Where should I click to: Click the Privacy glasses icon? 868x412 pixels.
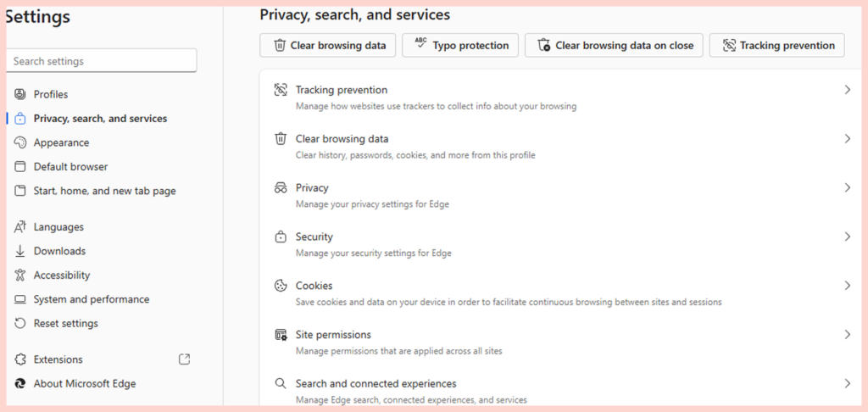tap(281, 188)
